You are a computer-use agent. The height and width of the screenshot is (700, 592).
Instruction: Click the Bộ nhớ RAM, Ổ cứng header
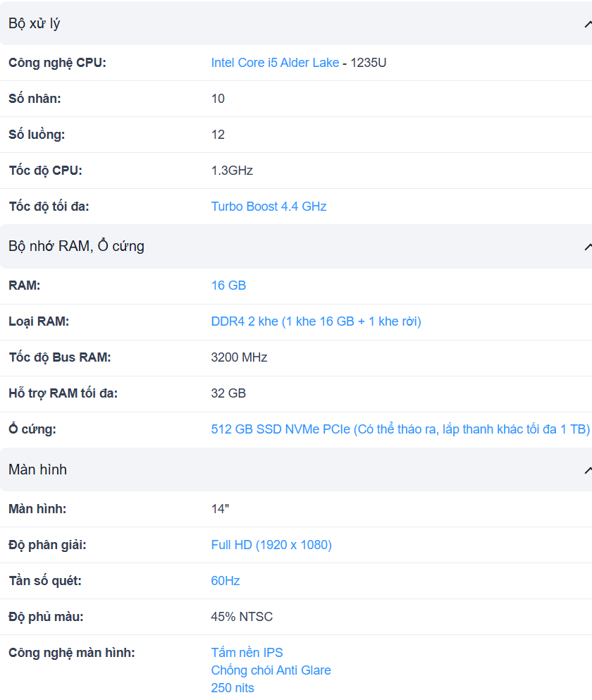(296, 247)
